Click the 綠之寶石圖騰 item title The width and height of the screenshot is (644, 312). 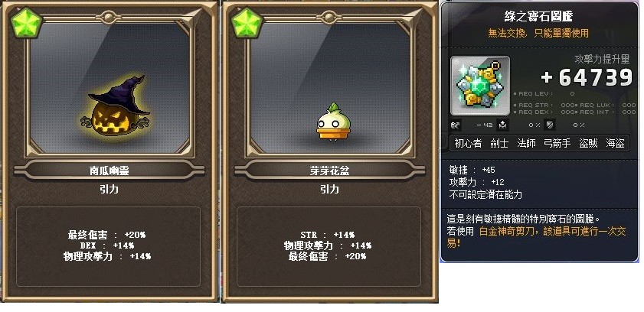click(538, 16)
